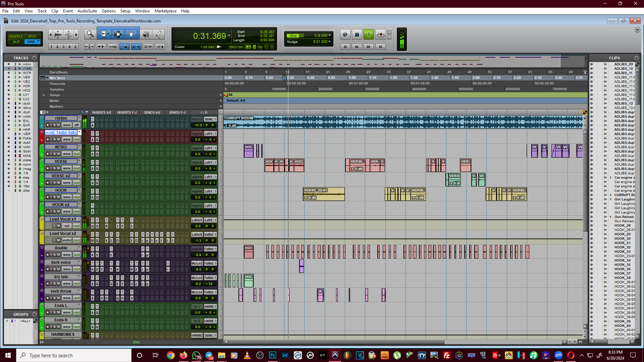
Task: Select the Zoomer magnifying glass tool
Action: (90, 34)
